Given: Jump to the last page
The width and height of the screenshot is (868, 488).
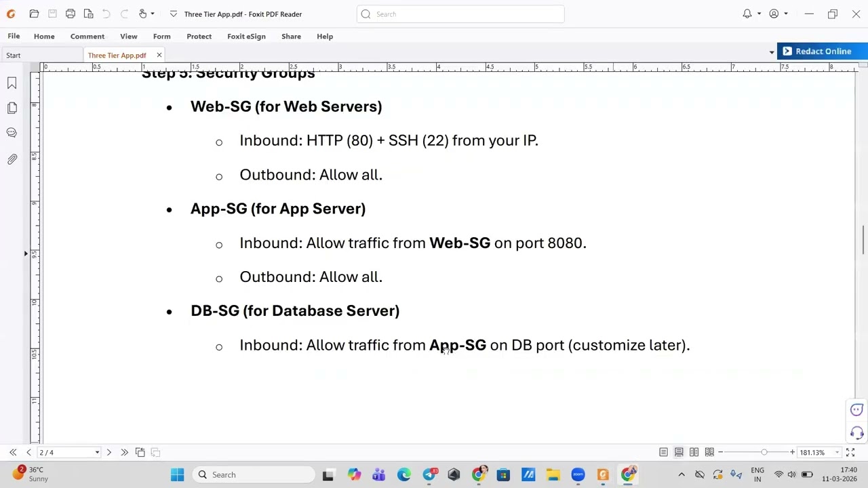Looking at the screenshot, I should (124, 452).
